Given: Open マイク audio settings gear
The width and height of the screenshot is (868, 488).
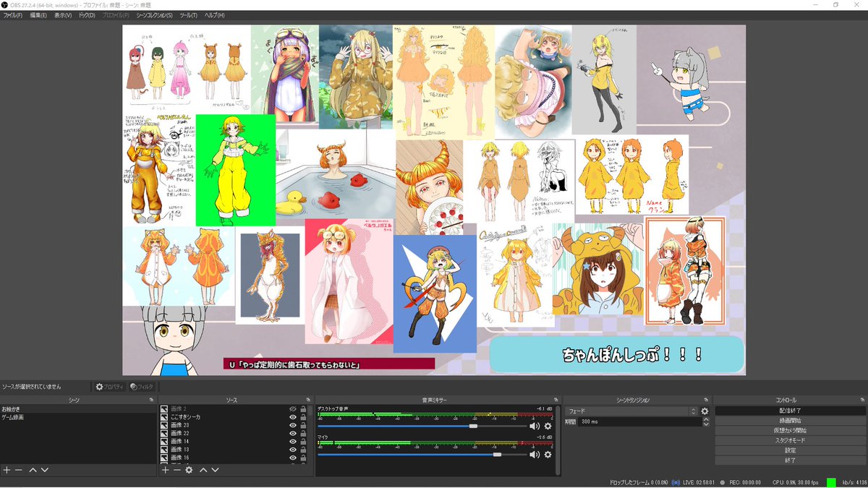Looking at the screenshot, I should click(x=548, y=455).
